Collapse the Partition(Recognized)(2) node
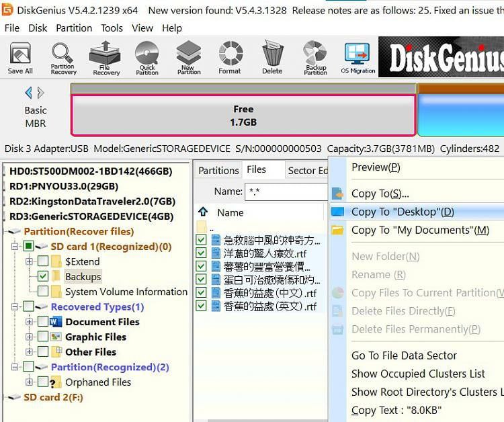This screenshot has width=504, height=422. [x=15, y=367]
